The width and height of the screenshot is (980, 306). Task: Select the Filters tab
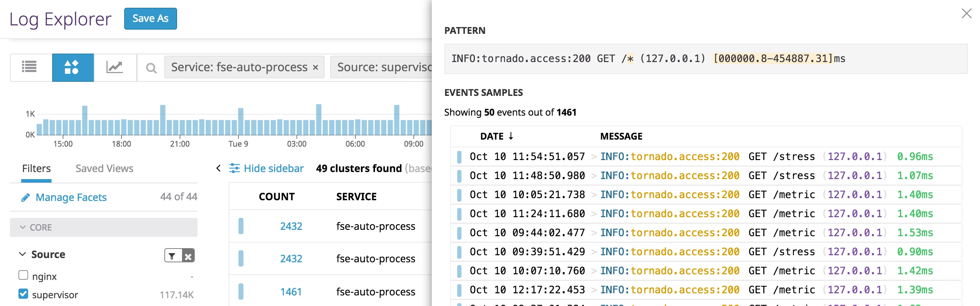pos(36,169)
